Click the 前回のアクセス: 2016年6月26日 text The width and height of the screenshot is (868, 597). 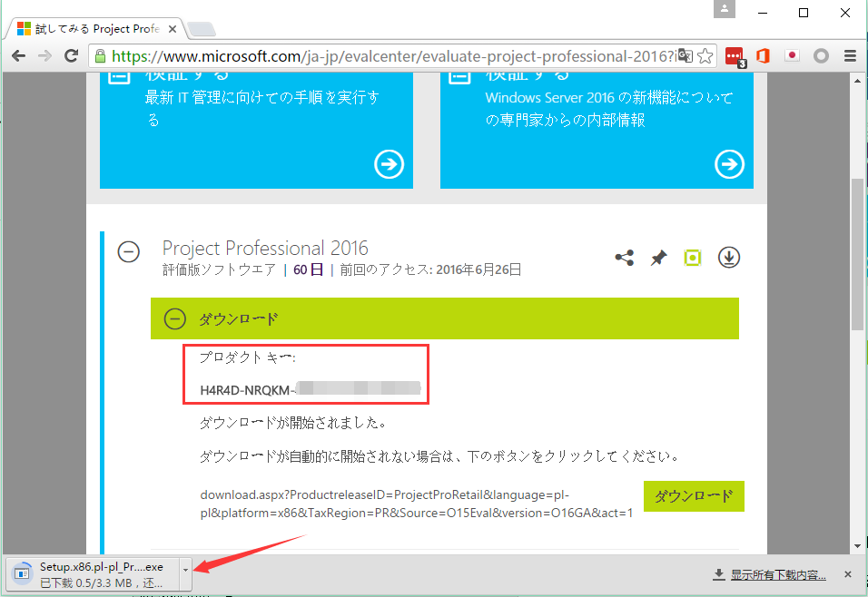coord(430,270)
